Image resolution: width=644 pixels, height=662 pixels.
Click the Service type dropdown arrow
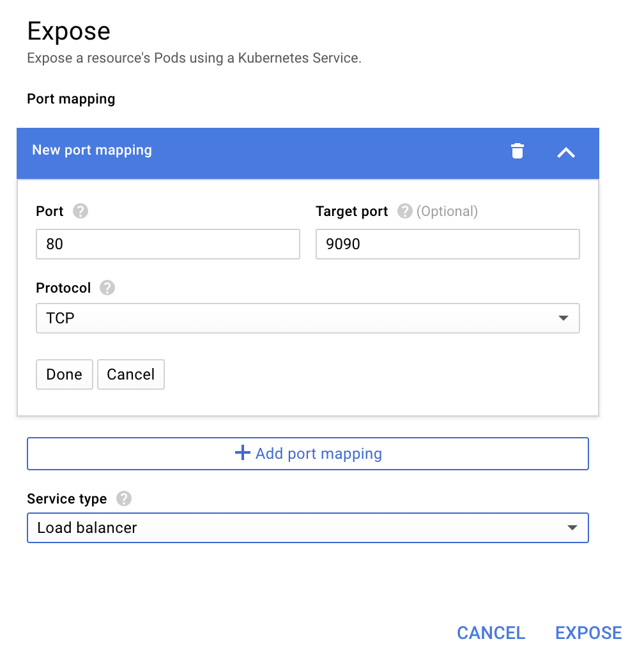[x=572, y=528]
